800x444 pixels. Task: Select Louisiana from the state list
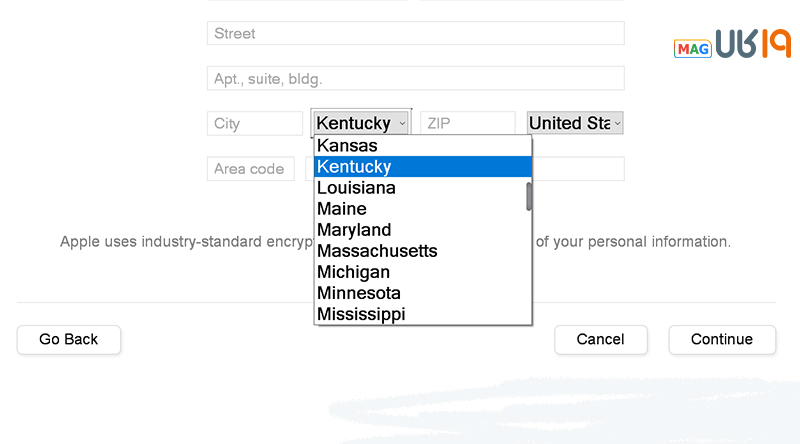[x=420, y=188]
